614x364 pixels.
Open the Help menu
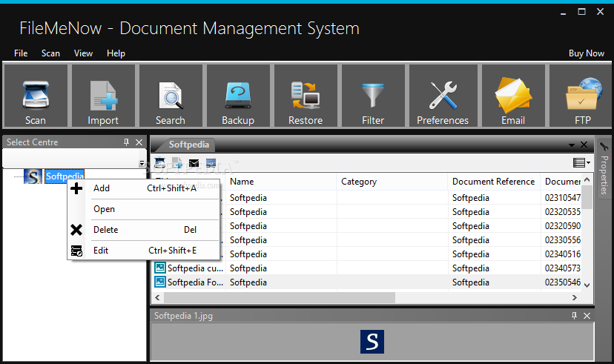pyautogui.click(x=116, y=53)
